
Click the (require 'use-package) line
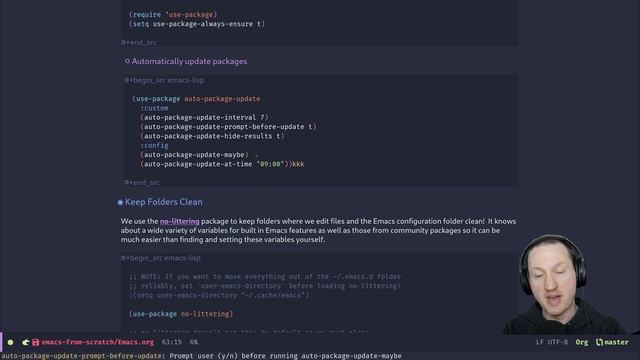173,14
